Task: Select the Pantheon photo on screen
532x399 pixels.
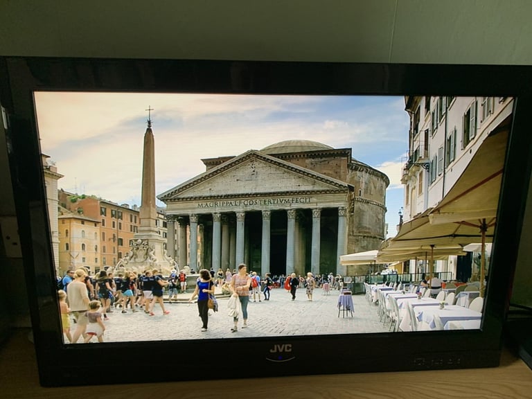Action: [274, 218]
